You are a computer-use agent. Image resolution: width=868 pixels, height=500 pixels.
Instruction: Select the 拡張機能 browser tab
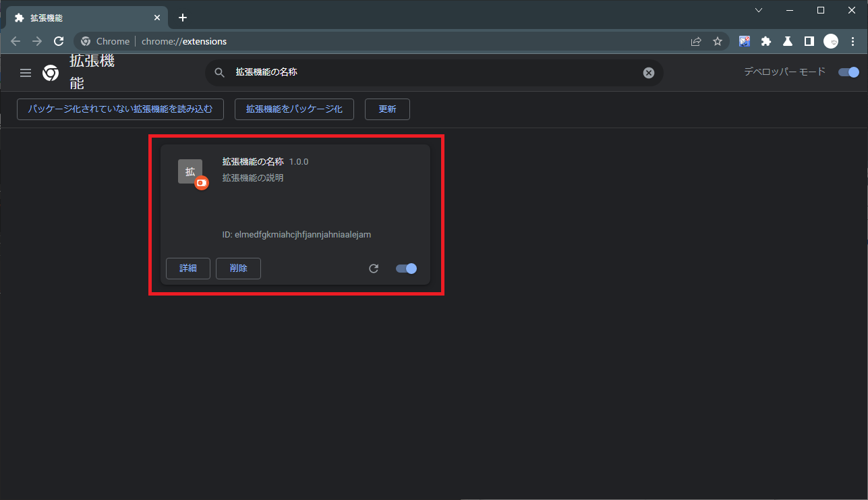[x=86, y=18]
